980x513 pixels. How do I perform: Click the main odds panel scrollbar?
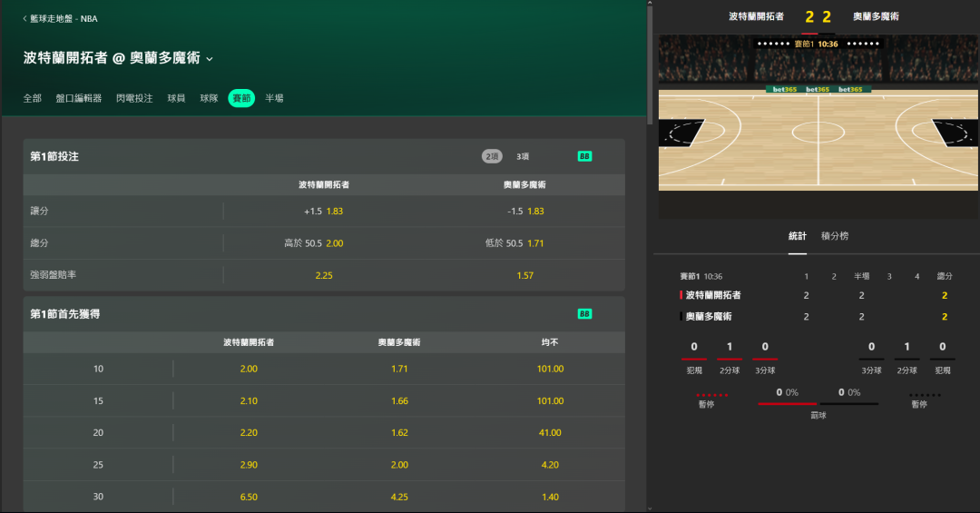tap(650, 65)
